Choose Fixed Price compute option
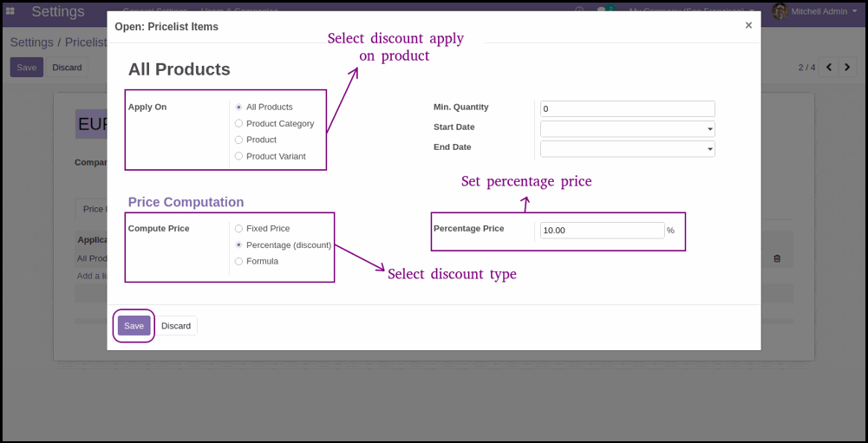Viewport: 868px width, 443px height. pos(238,228)
